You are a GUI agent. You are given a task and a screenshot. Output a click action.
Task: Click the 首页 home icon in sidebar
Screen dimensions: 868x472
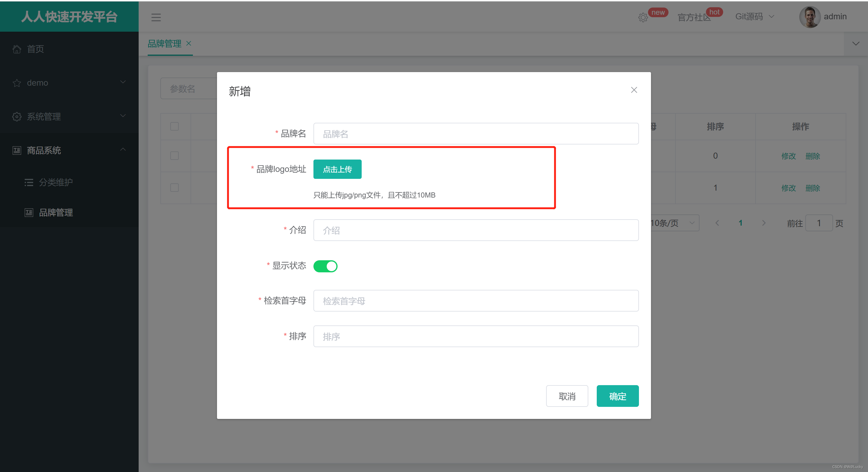tap(17, 49)
